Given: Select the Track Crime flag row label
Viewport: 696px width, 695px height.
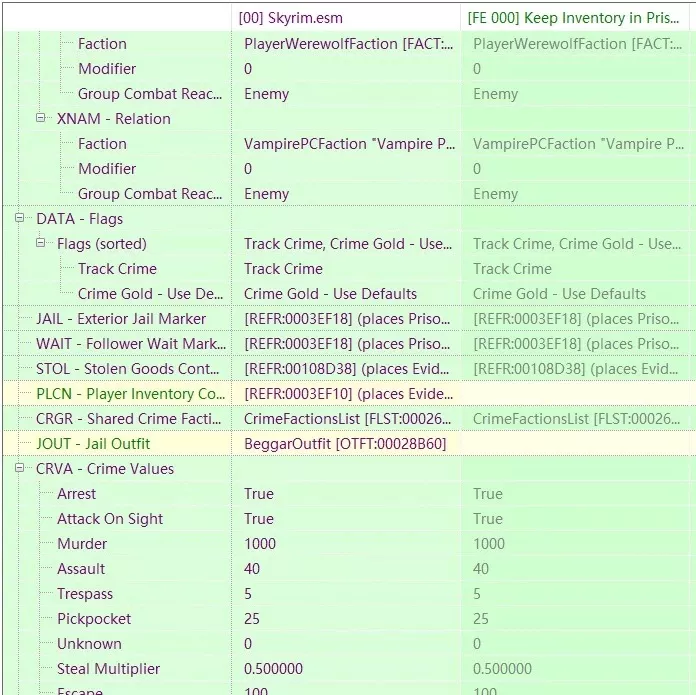Looking at the screenshot, I should (x=117, y=269).
